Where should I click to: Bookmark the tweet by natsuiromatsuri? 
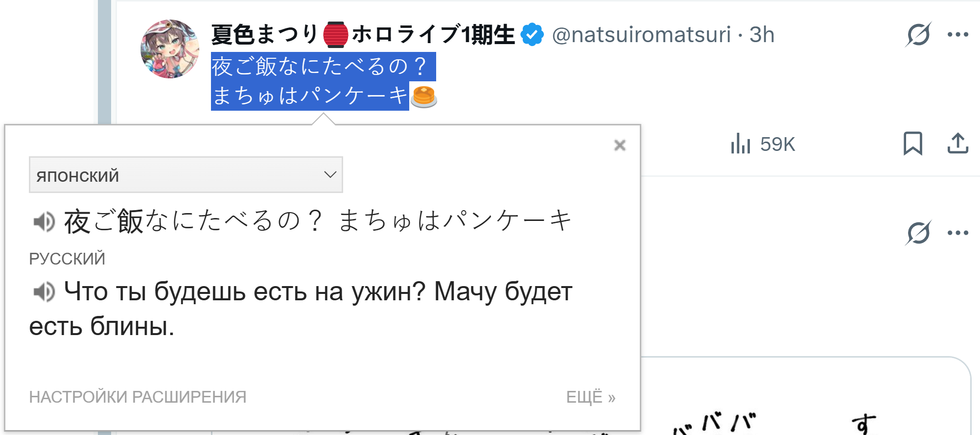coord(913,144)
